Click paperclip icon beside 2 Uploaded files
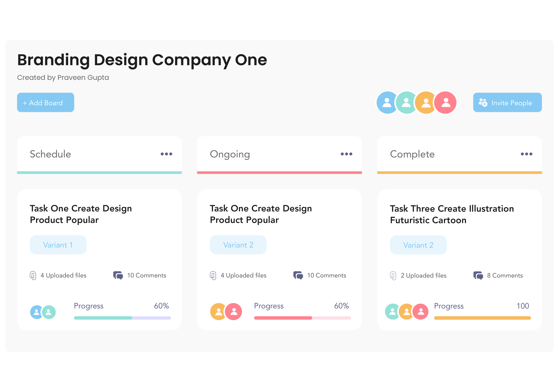The height and width of the screenshot is (392, 559). [x=393, y=275]
